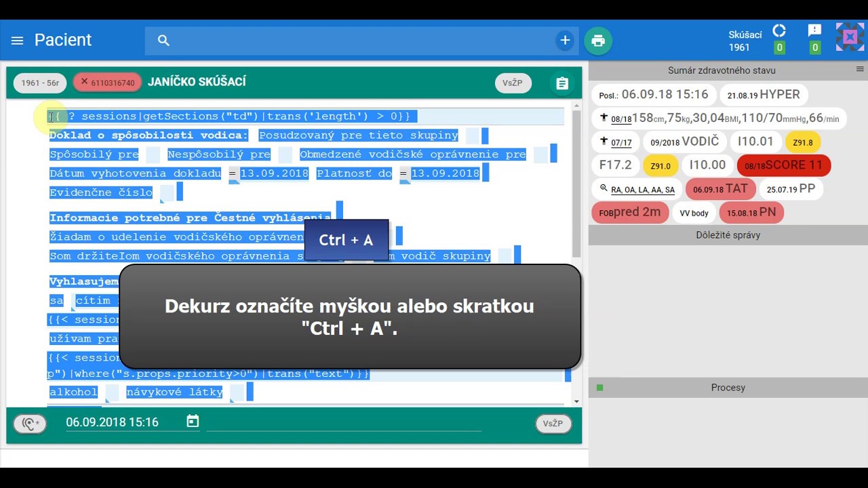
Task: Open the hamburger navigation menu
Action: point(18,41)
